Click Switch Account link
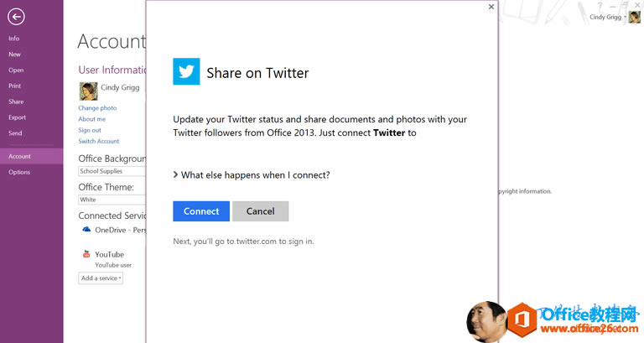 (99, 141)
